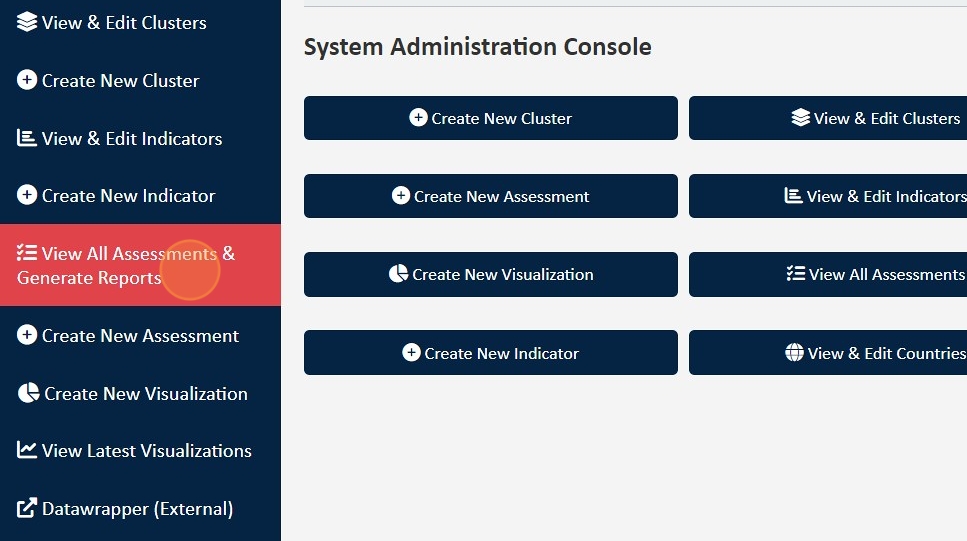Viewport: 967px width, 541px height.
Task: Click the plus icon beside sidebar Create New Indicator
Action: click(27, 196)
